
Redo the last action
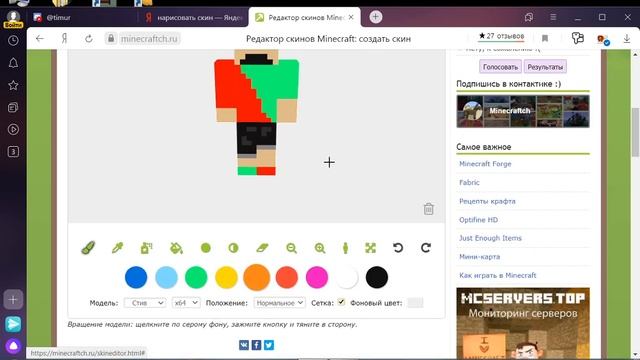tap(426, 248)
